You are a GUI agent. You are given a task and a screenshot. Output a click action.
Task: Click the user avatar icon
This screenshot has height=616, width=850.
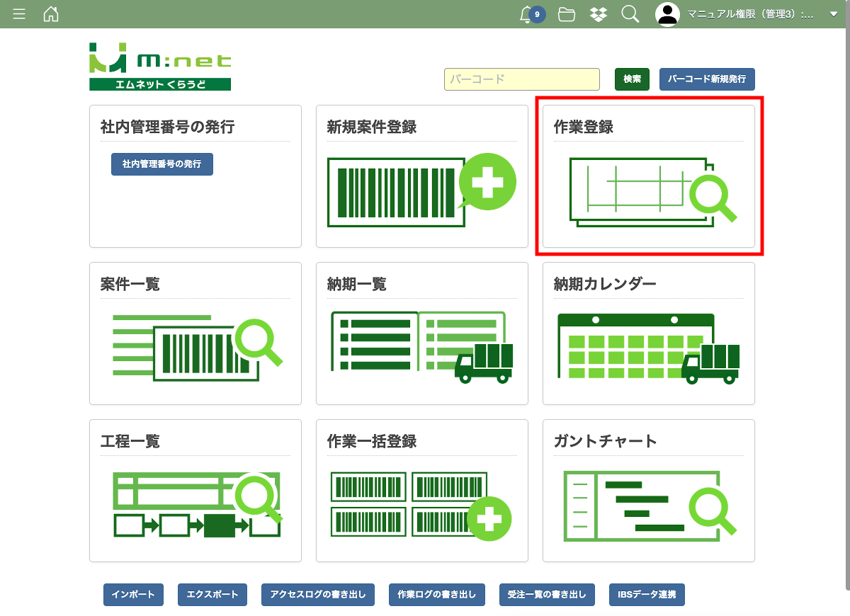667,14
